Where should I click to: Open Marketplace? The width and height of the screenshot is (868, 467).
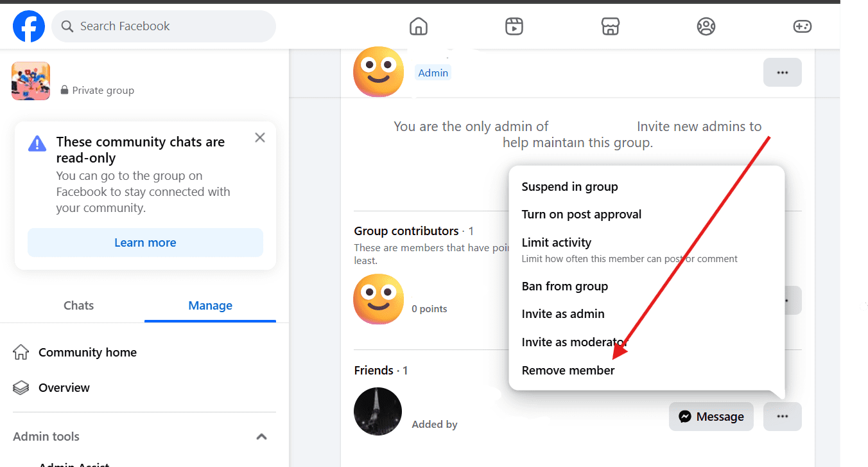tap(610, 26)
